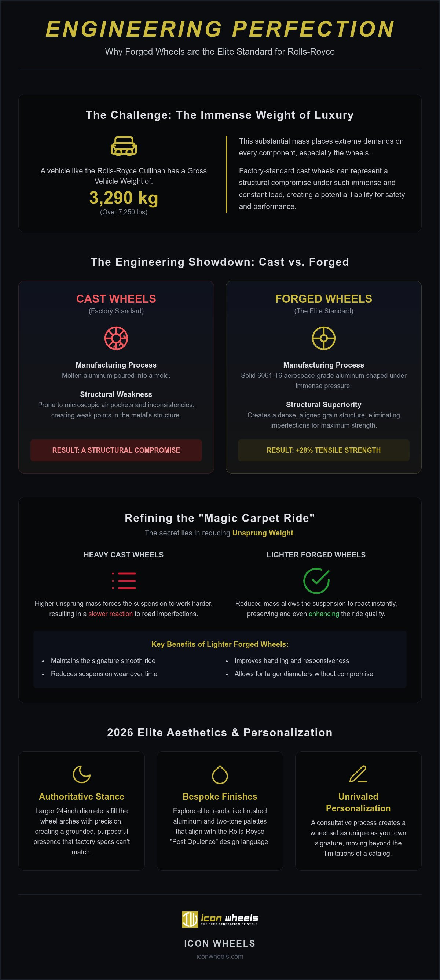The image size is (440, 980).
Task: Click the red list icon under Heavy Cast Wheels
Action: 124,581
